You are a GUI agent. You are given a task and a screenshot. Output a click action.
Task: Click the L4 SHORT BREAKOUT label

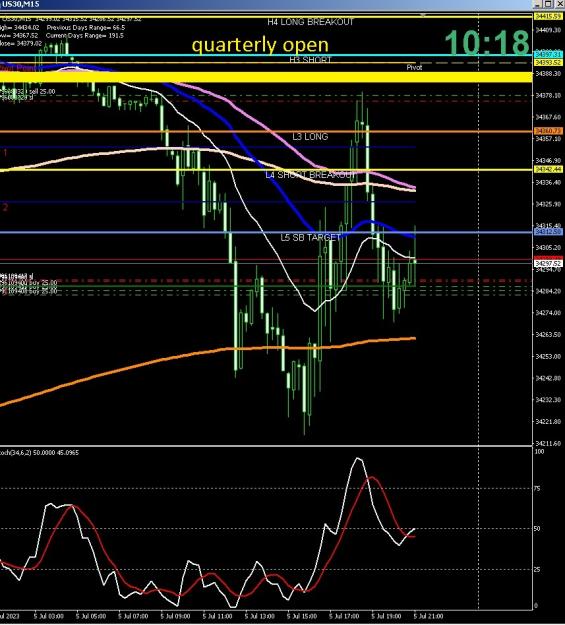[x=310, y=175]
